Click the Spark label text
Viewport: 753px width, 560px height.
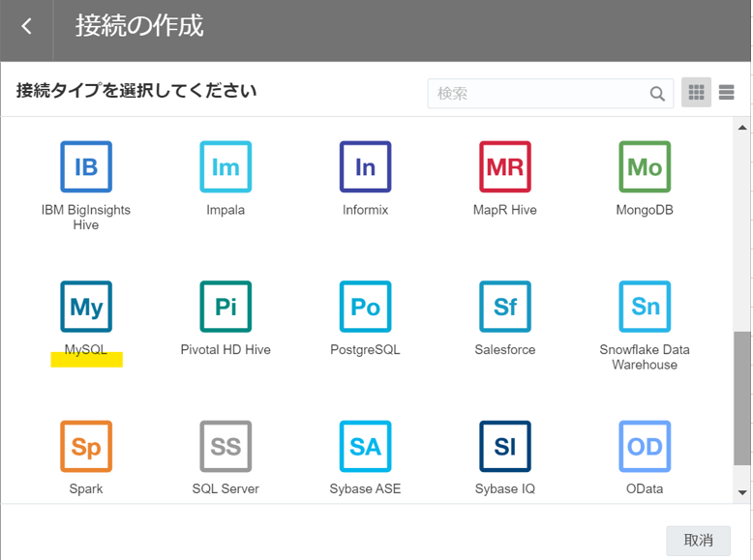(86, 488)
